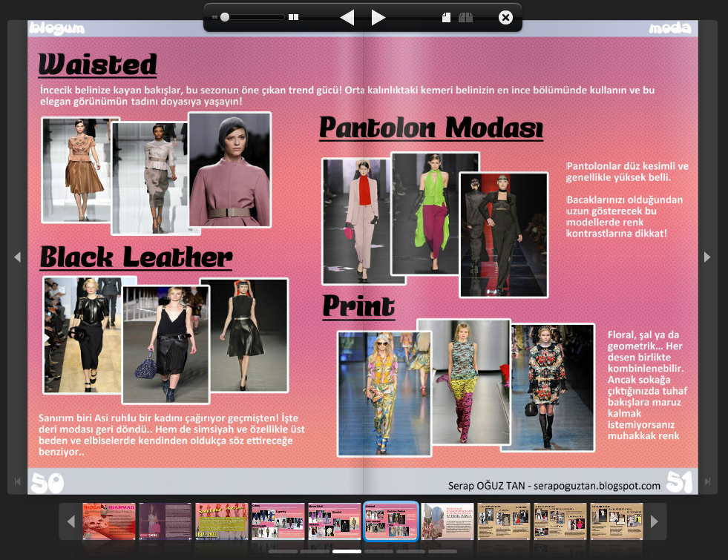Switch to double page spread view

tap(466, 18)
